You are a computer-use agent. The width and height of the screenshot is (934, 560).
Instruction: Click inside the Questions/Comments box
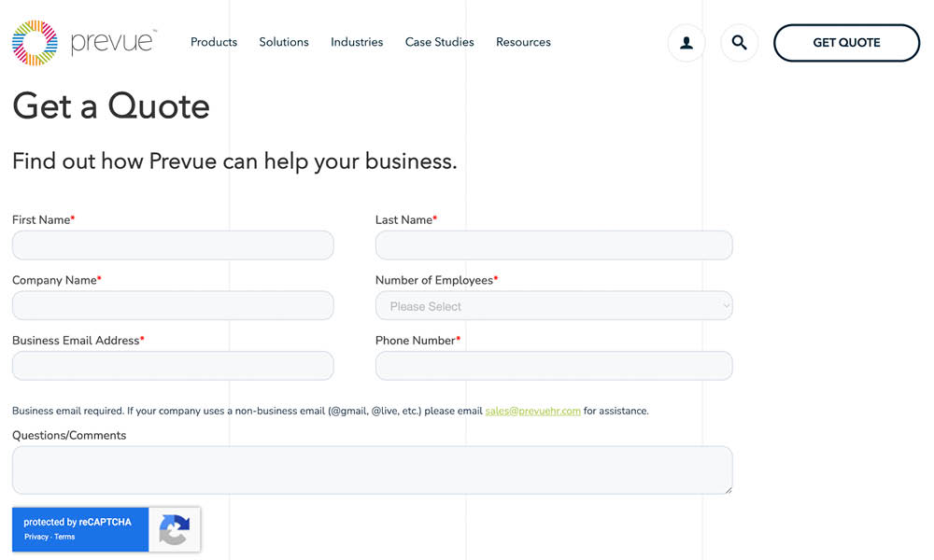point(372,469)
